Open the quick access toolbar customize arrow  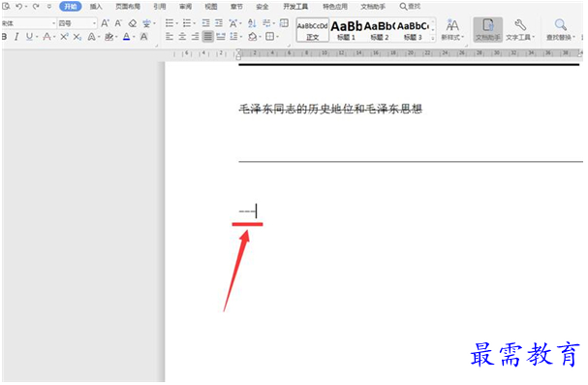click(49, 7)
